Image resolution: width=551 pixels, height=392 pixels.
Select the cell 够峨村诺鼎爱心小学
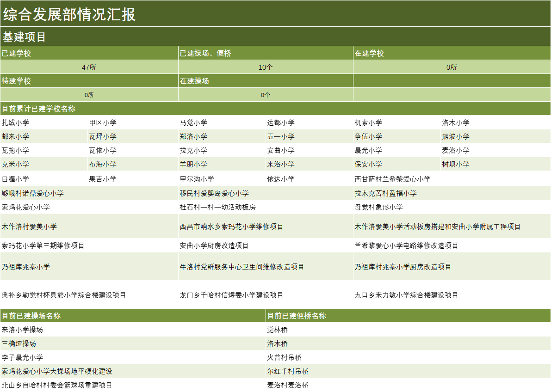(x=89, y=193)
